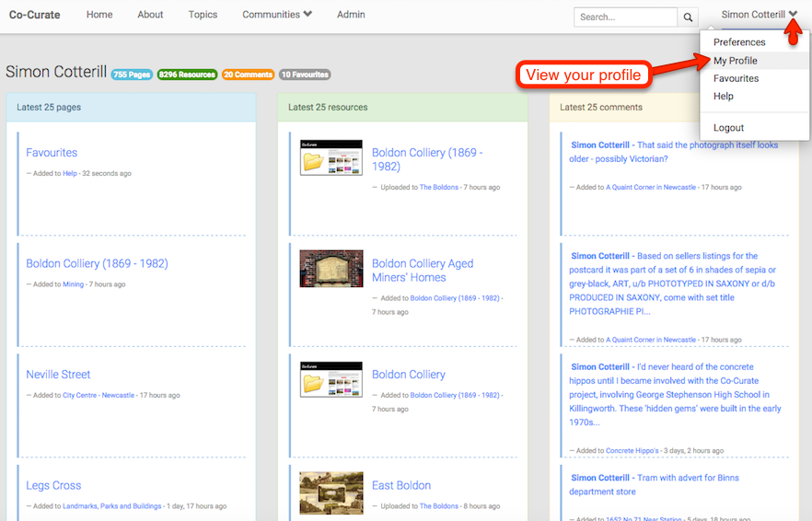Screen dimensions: 812x521
Task: Show the 10 Favourites badge list
Action: click(x=304, y=75)
